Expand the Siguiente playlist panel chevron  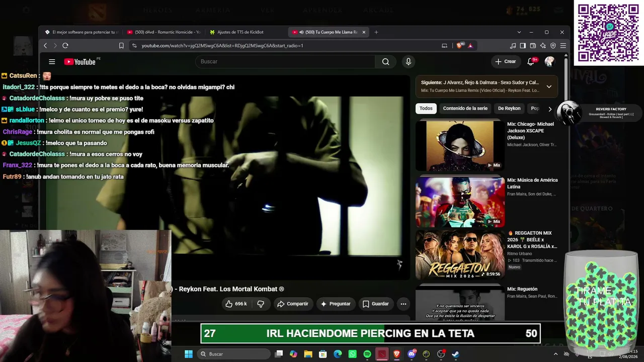pyautogui.click(x=549, y=86)
